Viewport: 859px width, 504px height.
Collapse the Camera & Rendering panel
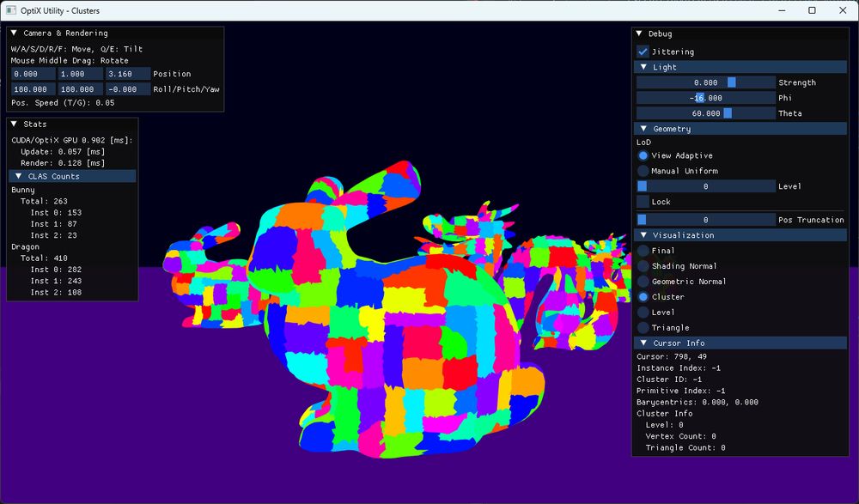click(15, 33)
